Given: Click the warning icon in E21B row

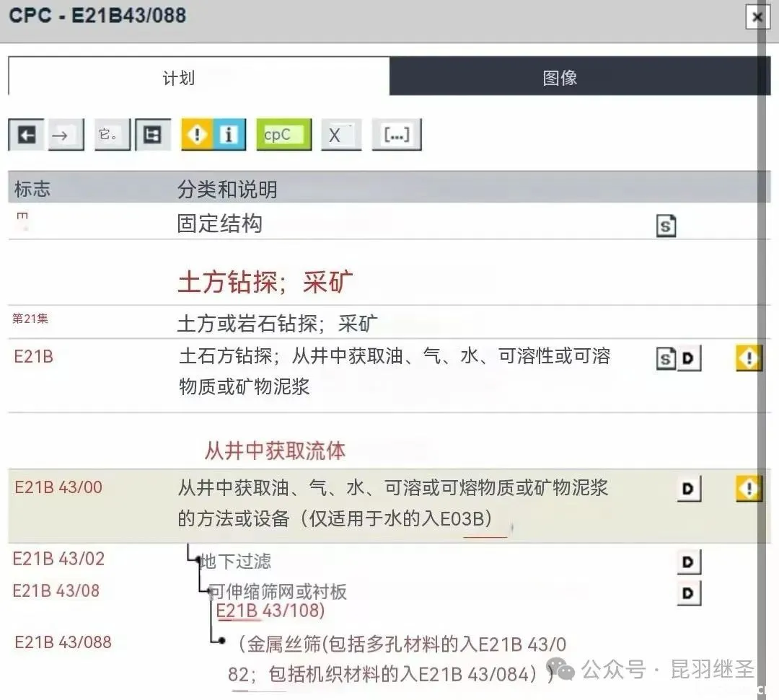Looking at the screenshot, I should tap(749, 358).
